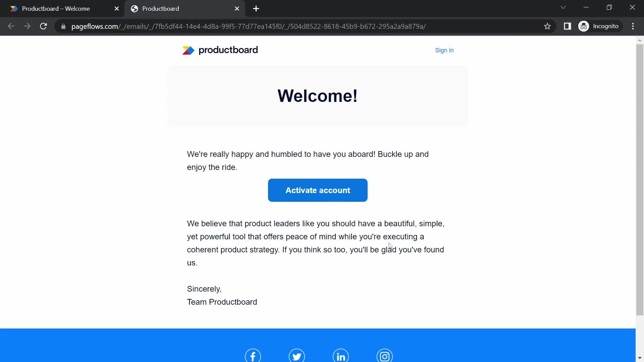Select the Productboard tab

(184, 9)
